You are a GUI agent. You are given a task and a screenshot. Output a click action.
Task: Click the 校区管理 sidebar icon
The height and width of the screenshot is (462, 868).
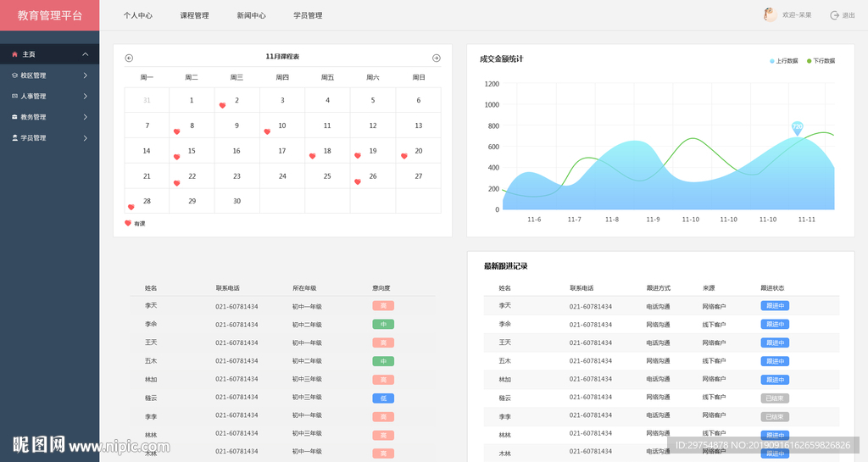pos(14,75)
